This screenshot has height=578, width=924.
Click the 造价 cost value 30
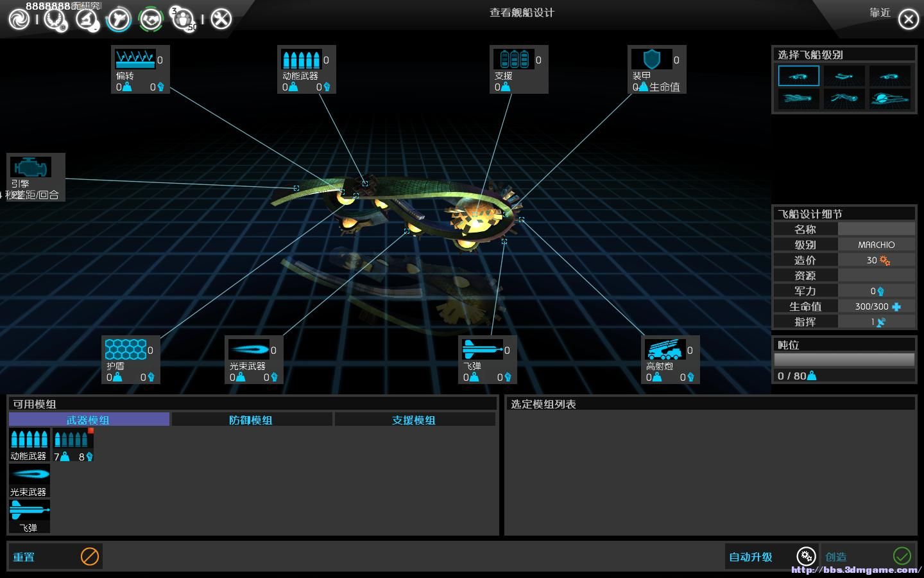coord(877,260)
